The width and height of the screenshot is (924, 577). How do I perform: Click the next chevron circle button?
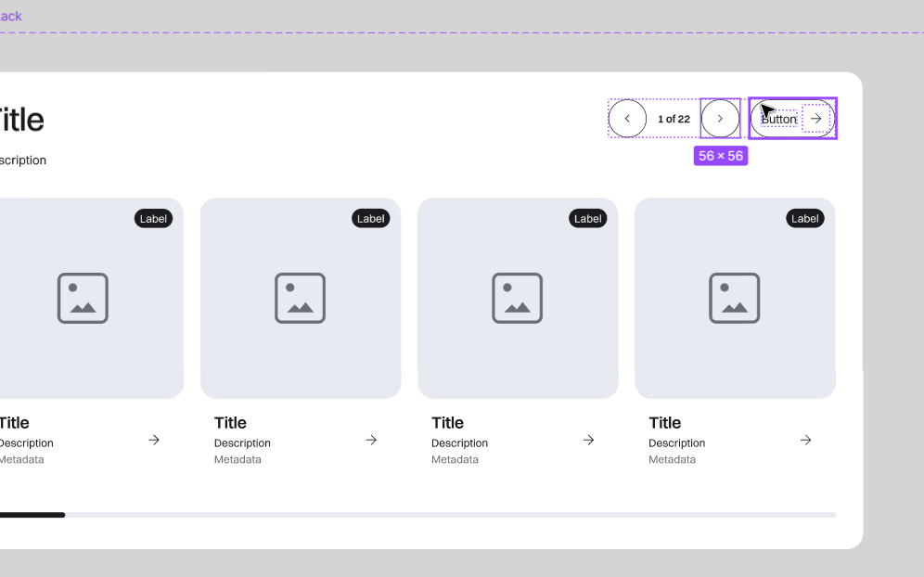720,119
